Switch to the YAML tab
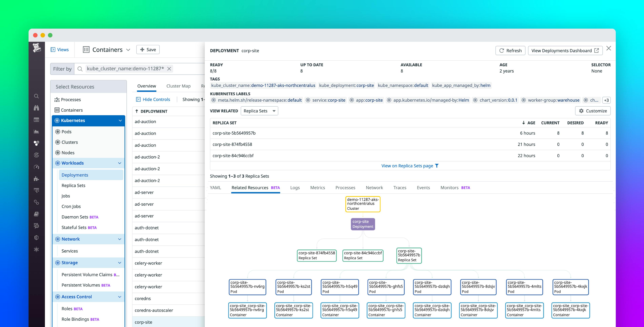 [216, 188]
